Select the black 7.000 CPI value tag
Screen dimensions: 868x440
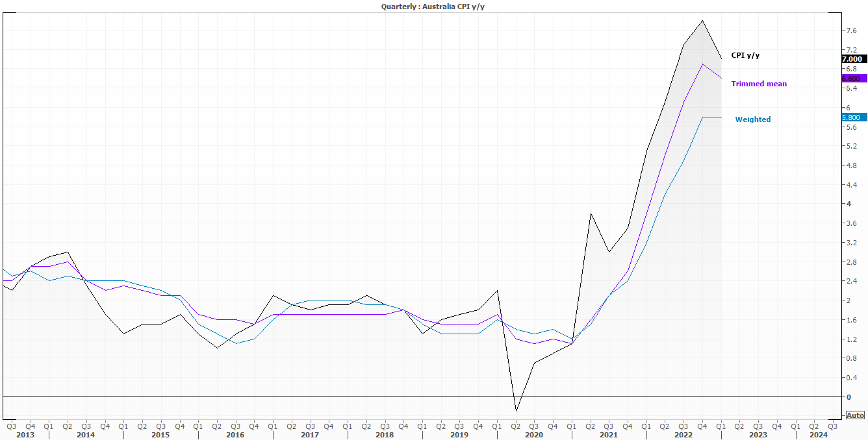coord(854,59)
